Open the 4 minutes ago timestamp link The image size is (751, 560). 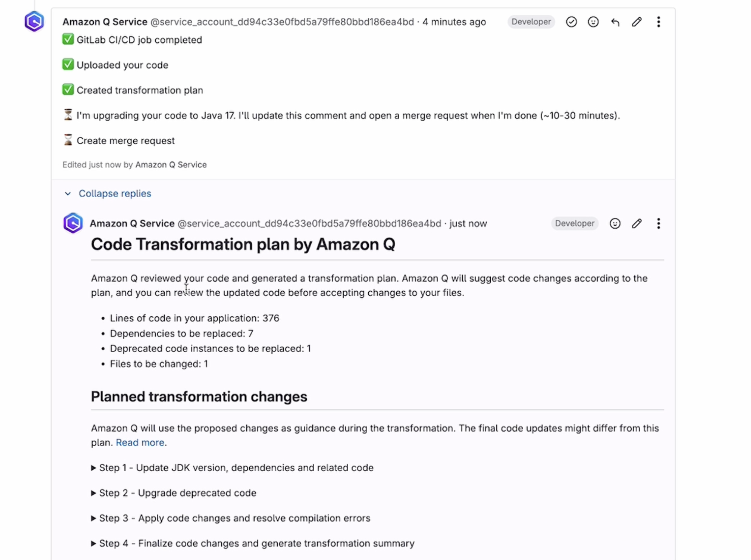click(x=454, y=22)
